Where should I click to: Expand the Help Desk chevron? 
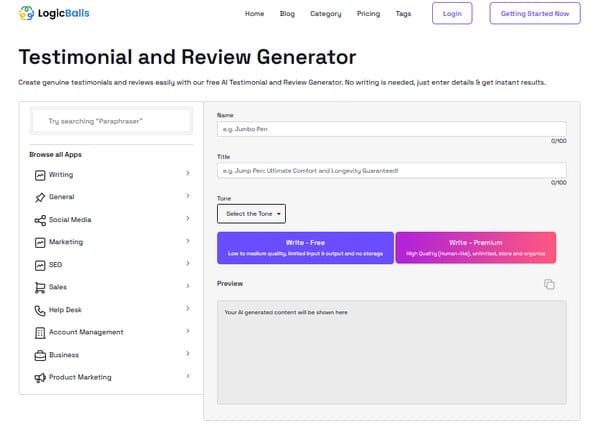tap(188, 308)
